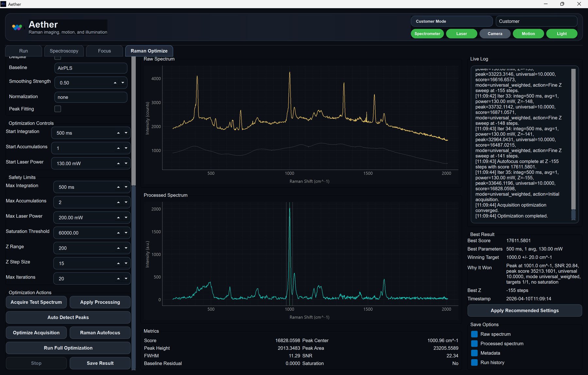Image resolution: width=588 pixels, height=375 pixels.
Task: Increase Start Accumulations with up arrow
Action: [118, 148]
